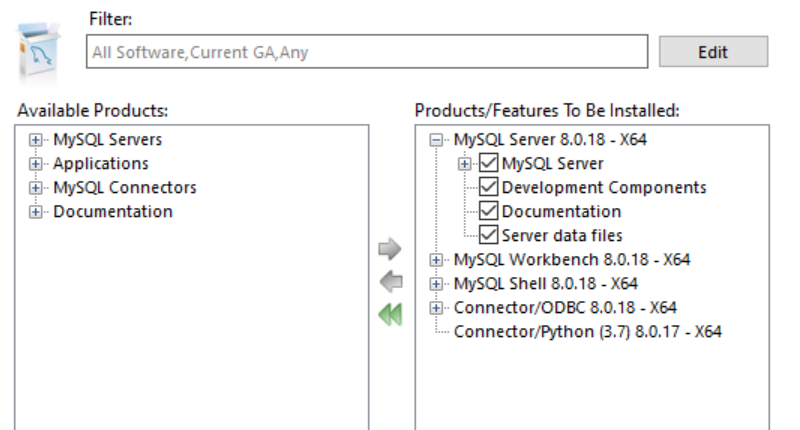Select MySQL Connectors tree row
Screen dimensions: 800x430
125,187
